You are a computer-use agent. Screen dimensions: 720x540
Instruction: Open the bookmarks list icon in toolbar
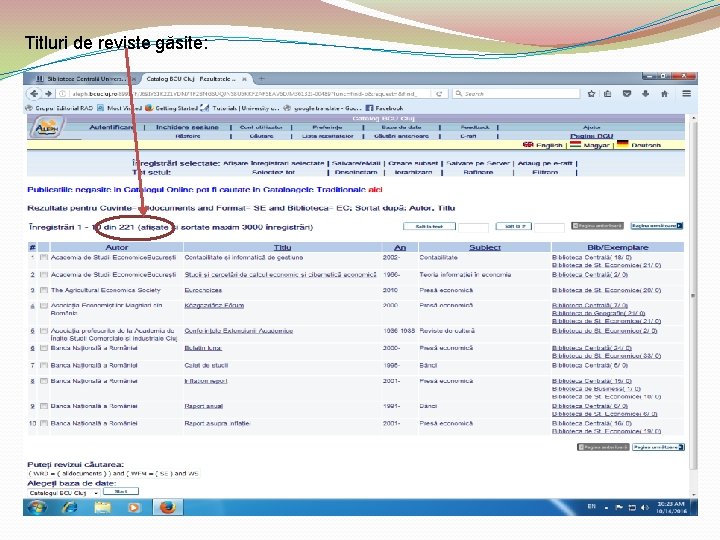(608, 94)
